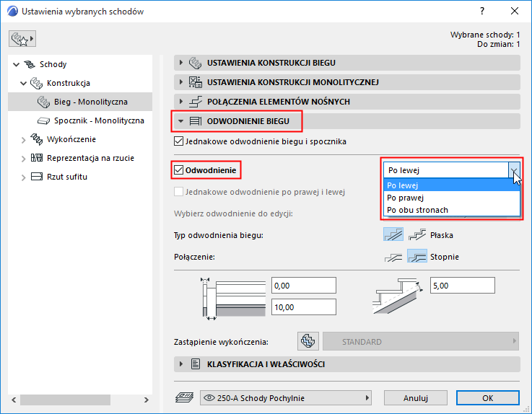Collapse the Schody tree node
This screenshot has height=414, width=532.
tap(17, 64)
